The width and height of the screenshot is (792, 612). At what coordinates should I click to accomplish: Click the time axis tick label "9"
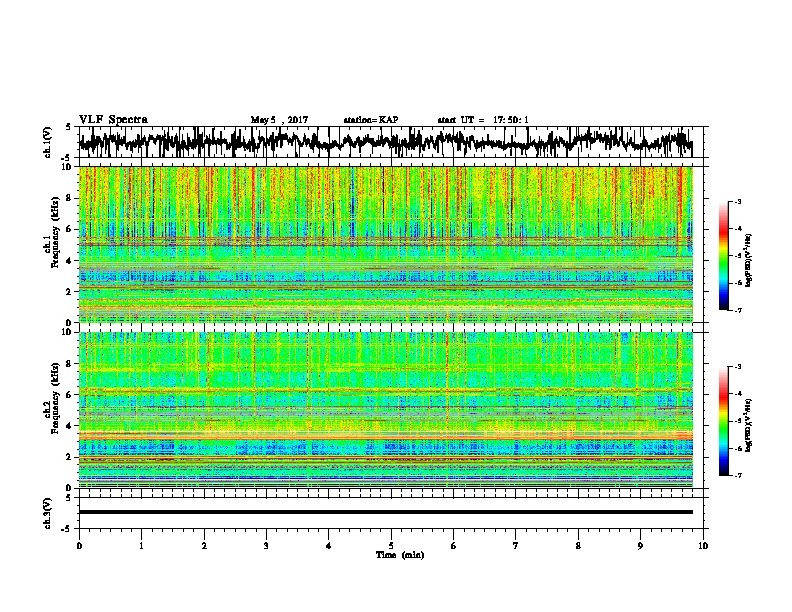point(640,546)
